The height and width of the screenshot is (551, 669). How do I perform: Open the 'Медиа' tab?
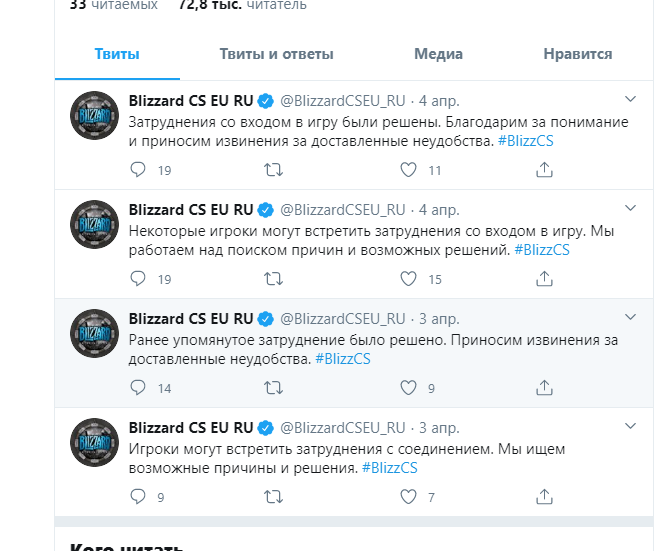pyautogui.click(x=438, y=54)
